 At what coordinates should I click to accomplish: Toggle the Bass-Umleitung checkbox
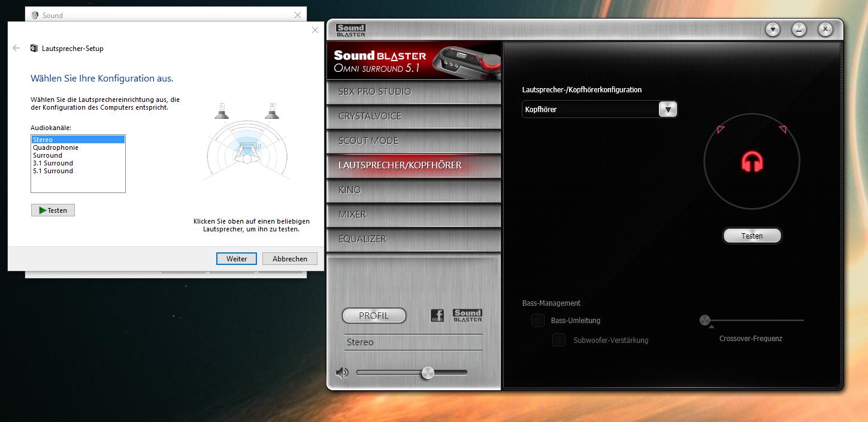click(x=538, y=321)
